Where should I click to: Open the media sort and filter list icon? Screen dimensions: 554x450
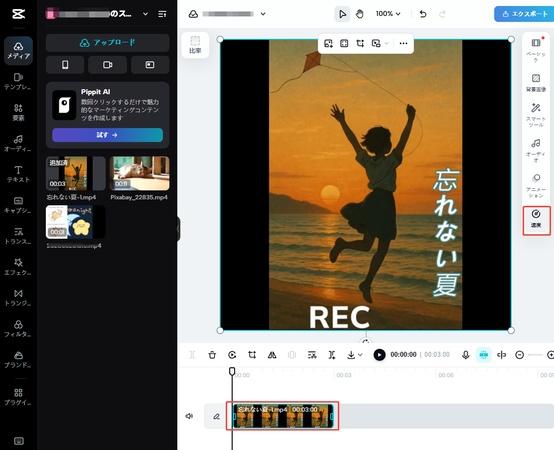(162, 14)
